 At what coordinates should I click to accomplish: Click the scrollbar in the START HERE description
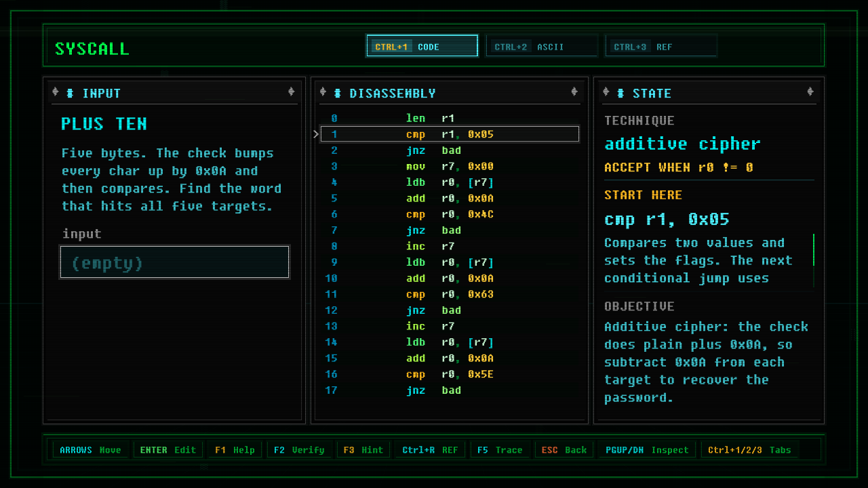(x=814, y=260)
